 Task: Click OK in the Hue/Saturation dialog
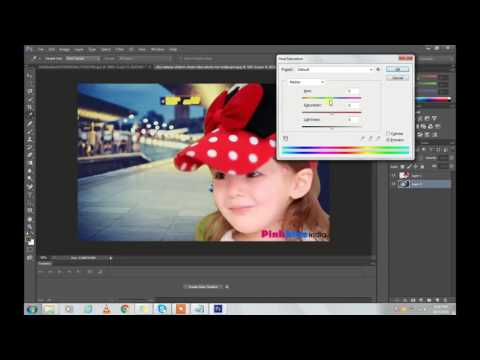(397, 69)
